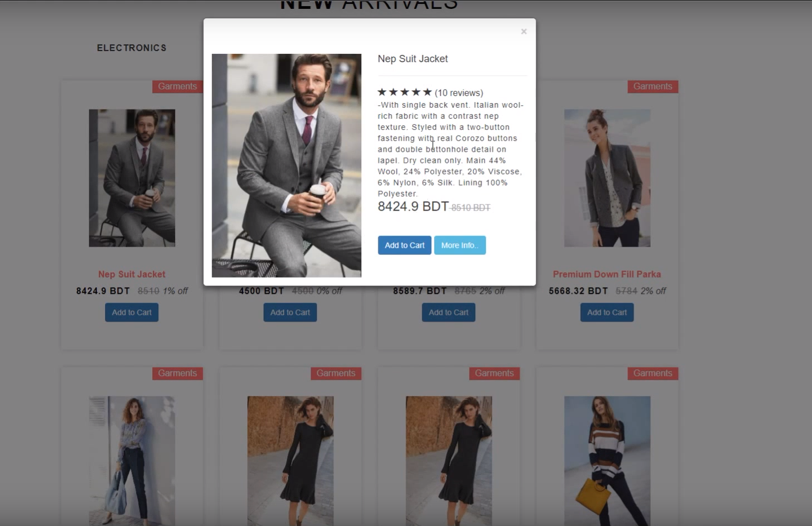Open the Premium Down Fill Parka link

click(x=607, y=274)
